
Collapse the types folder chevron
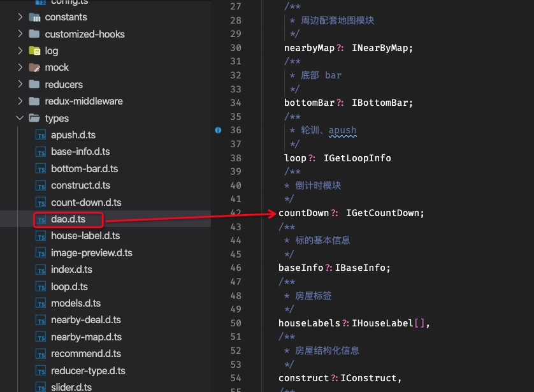[x=20, y=118]
